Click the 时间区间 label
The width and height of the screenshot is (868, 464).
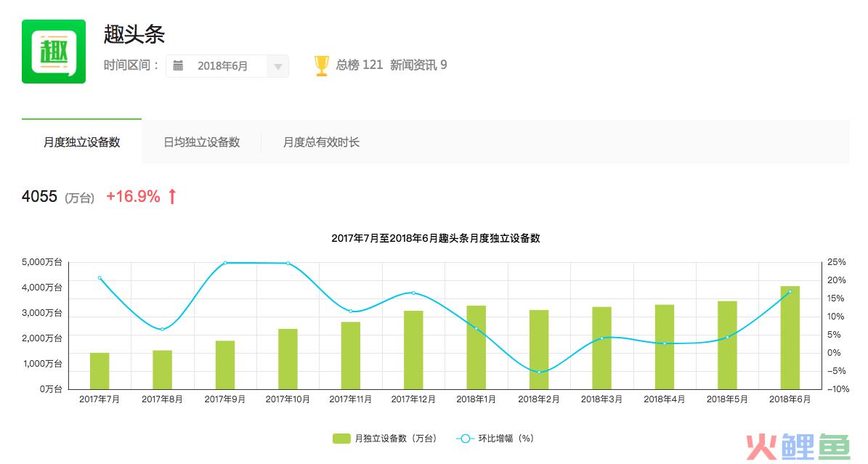tap(131, 65)
